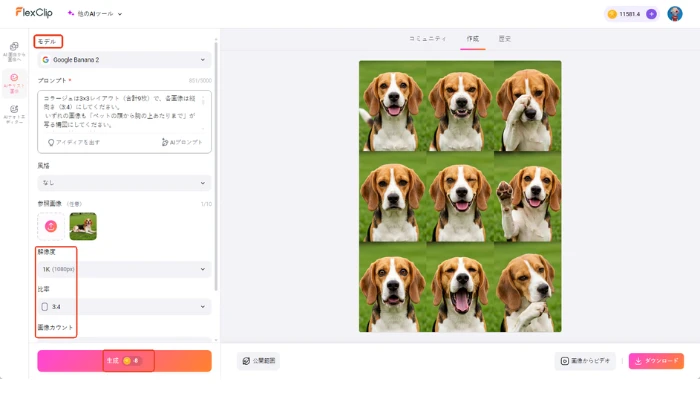Image resolution: width=700 pixels, height=400 pixels.
Task: Click アイディアを出す lightbulb button
Action: tap(74, 142)
